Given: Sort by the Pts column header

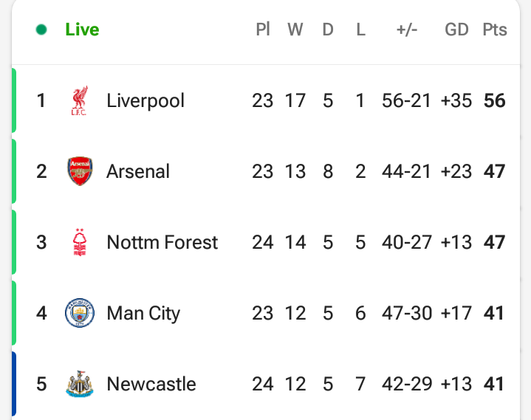Looking at the screenshot, I should [x=495, y=30].
